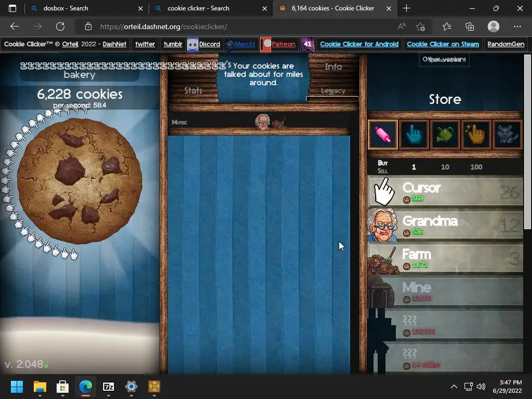Open the Merch! link

[x=245, y=44]
